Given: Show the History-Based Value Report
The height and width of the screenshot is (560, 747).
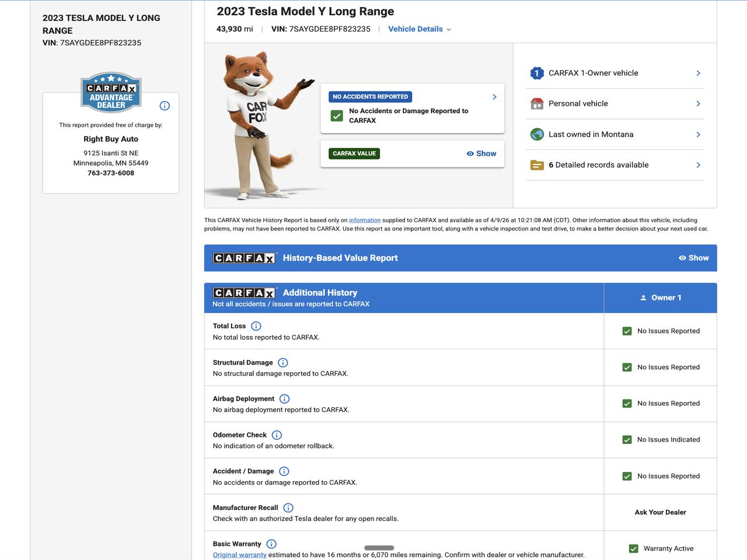Looking at the screenshot, I should click(x=693, y=258).
